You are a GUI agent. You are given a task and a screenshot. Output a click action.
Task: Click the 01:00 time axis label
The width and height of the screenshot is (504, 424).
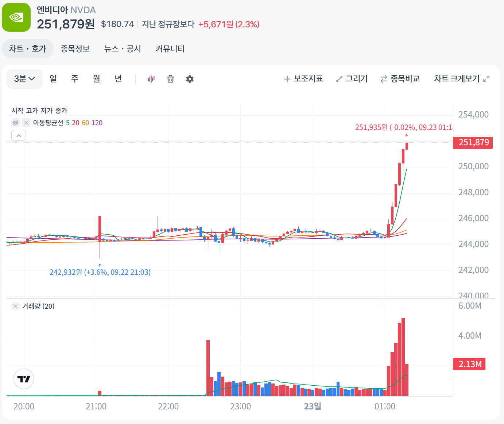point(385,406)
